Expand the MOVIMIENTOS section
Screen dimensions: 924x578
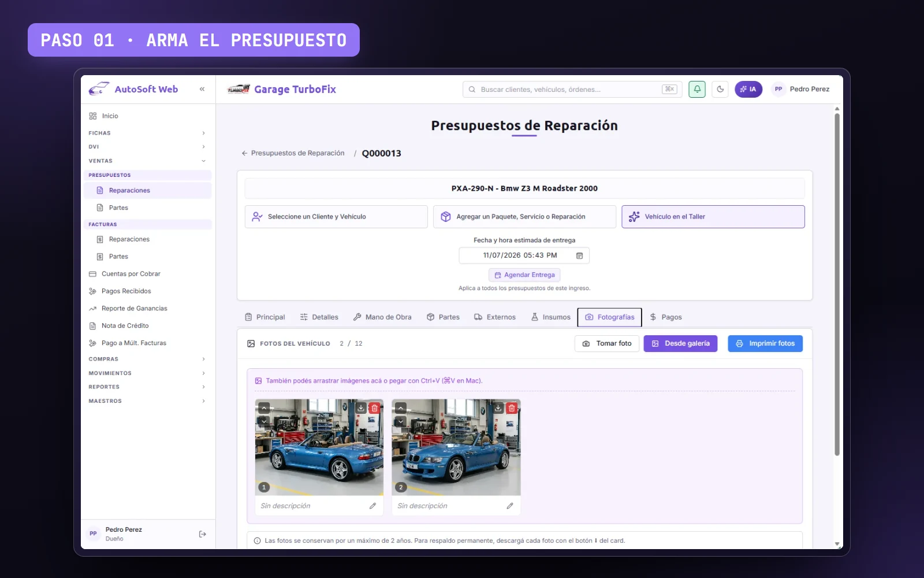[x=147, y=373]
